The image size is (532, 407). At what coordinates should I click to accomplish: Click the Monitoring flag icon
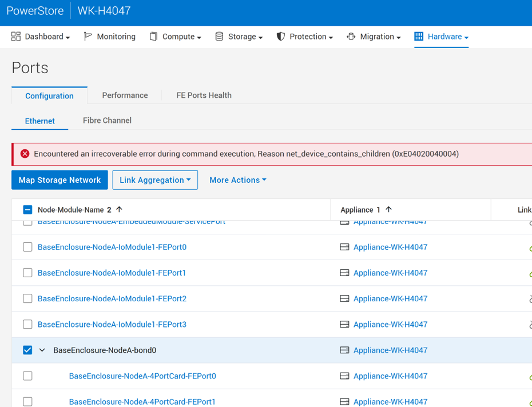point(88,36)
